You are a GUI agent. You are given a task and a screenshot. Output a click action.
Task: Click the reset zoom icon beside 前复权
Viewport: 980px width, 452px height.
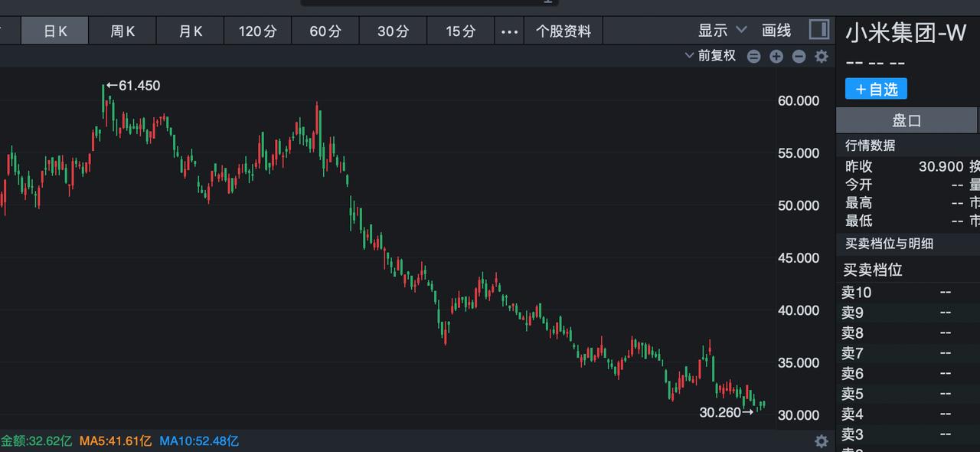pyautogui.click(x=753, y=56)
